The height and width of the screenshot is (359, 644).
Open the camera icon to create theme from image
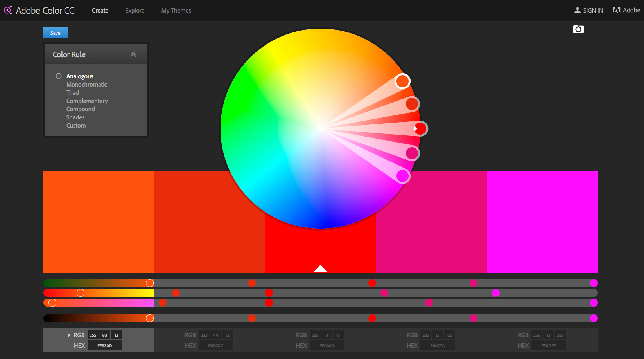(578, 29)
